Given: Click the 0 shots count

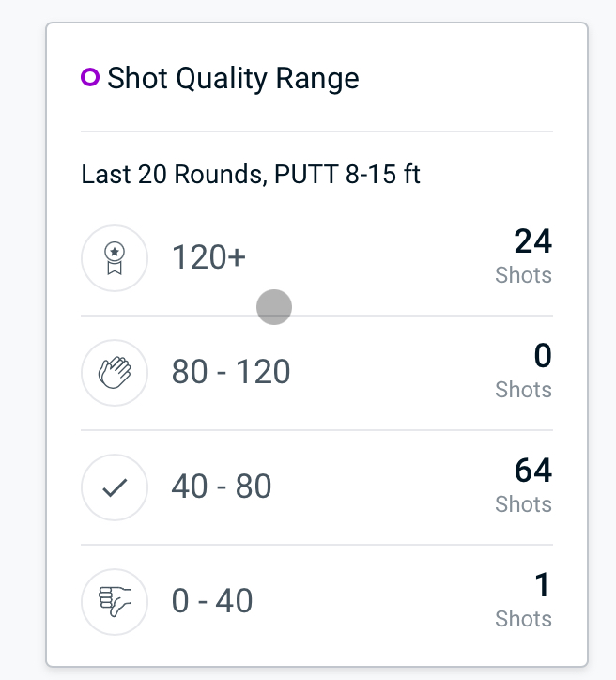Looking at the screenshot, I should point(543,356).
